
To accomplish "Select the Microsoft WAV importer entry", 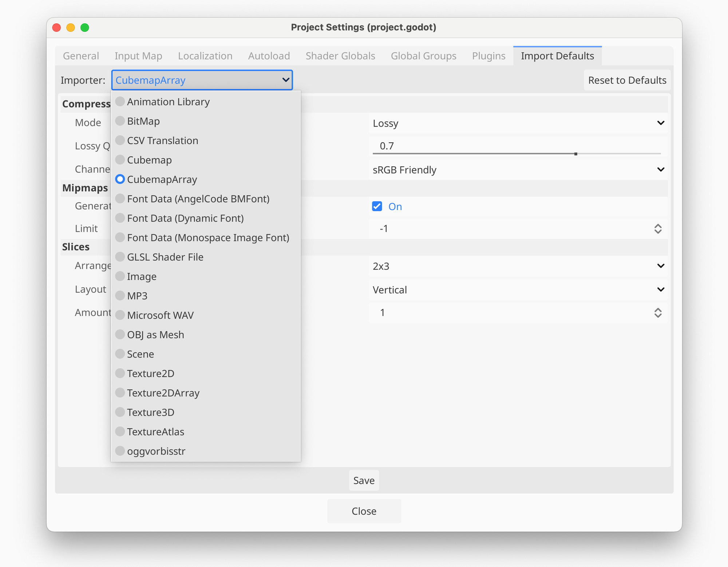I will 160,315.
